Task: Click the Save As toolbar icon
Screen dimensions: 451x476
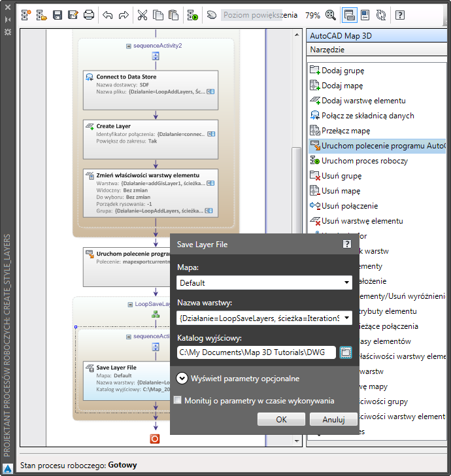Action: click(x=73, y=15)
